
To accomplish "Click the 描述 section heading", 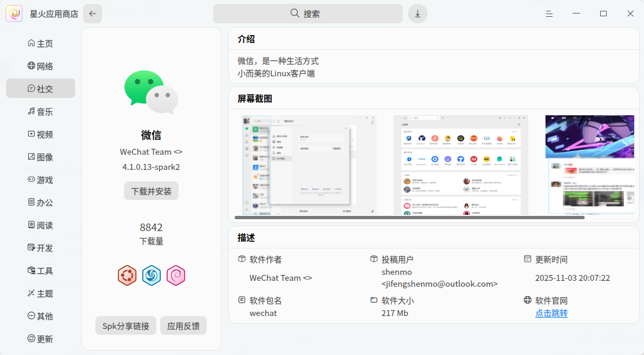I will 246,238.
